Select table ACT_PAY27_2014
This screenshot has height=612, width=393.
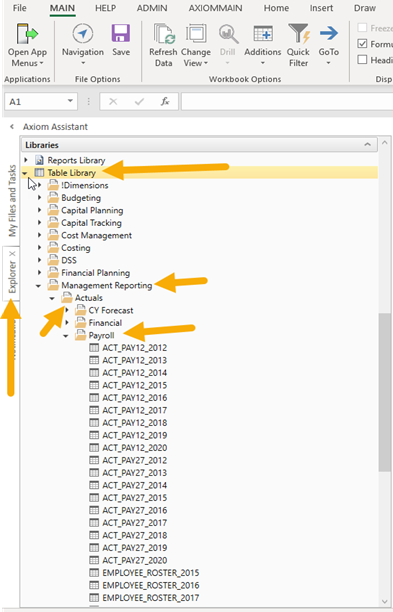click(135, 485)
